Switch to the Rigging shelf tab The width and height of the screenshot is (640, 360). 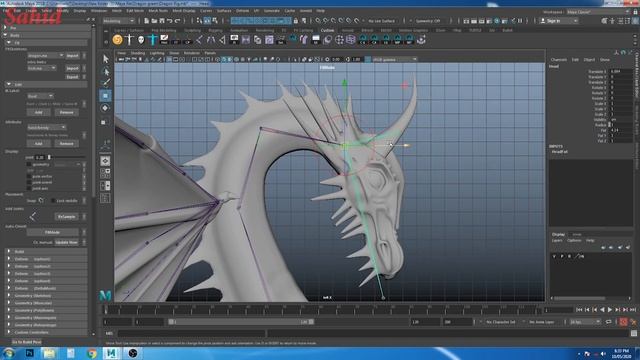(x=215, y=30)
